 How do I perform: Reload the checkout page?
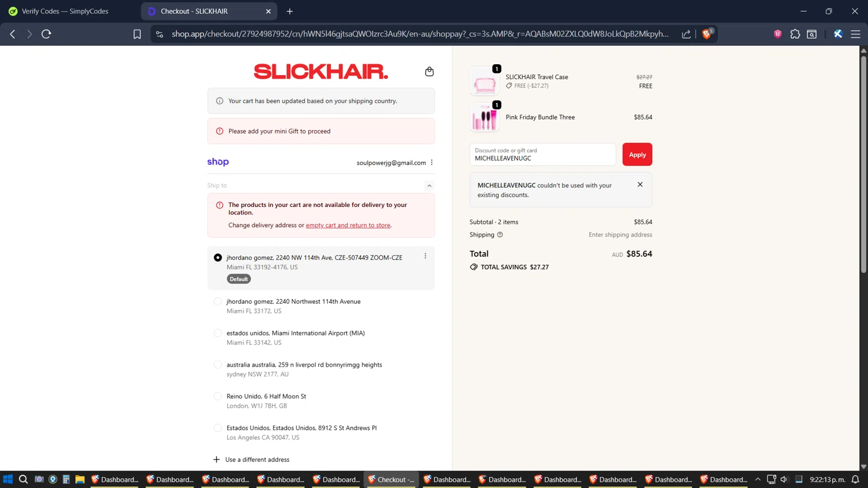point(46,34)
